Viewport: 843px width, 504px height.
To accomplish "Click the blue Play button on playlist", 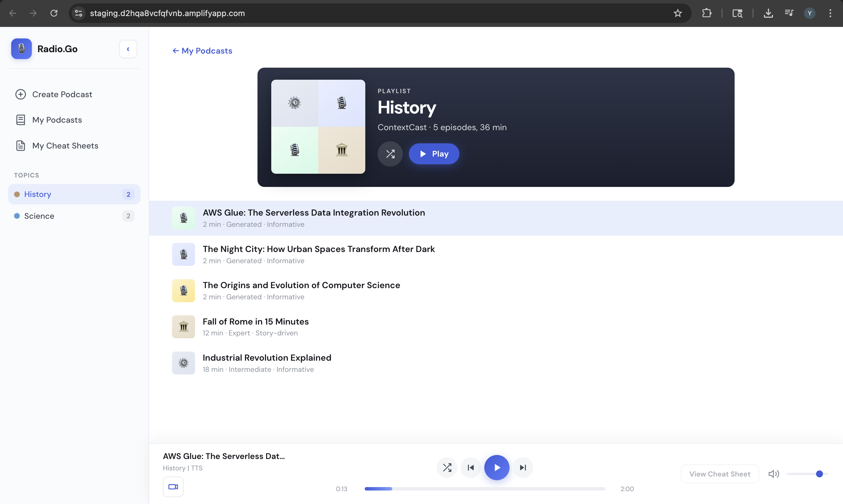I will pos(434,154).
